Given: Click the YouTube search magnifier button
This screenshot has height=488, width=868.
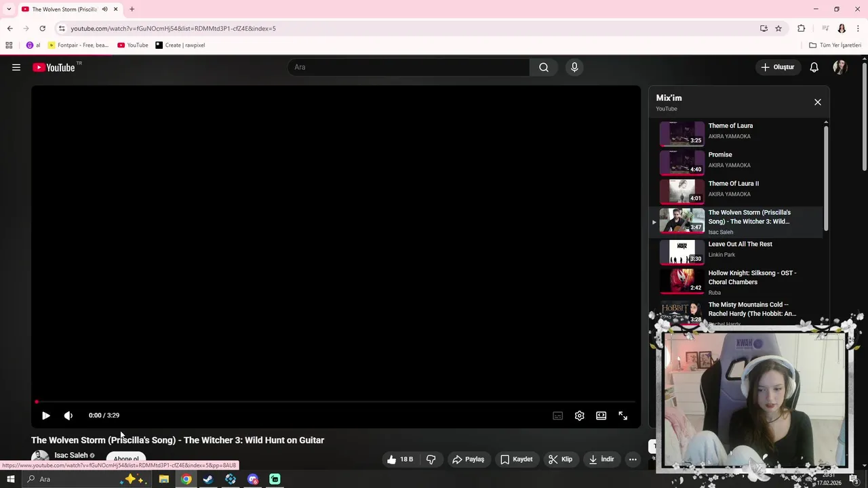Looking at the screenshot, I should coord(544,67).
